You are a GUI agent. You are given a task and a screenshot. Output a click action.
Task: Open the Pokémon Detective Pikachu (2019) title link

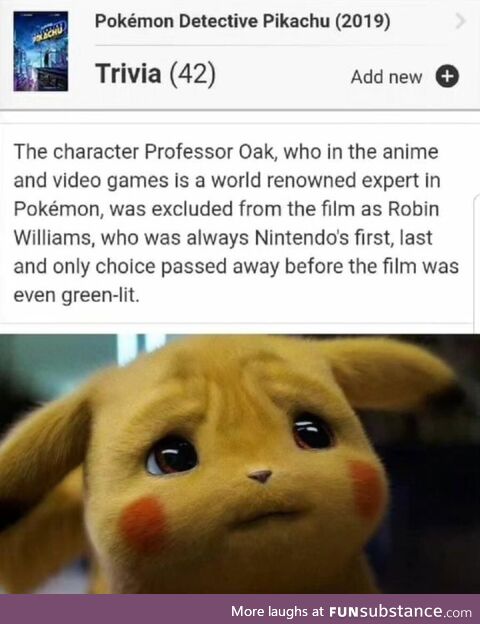coord(242,21)
